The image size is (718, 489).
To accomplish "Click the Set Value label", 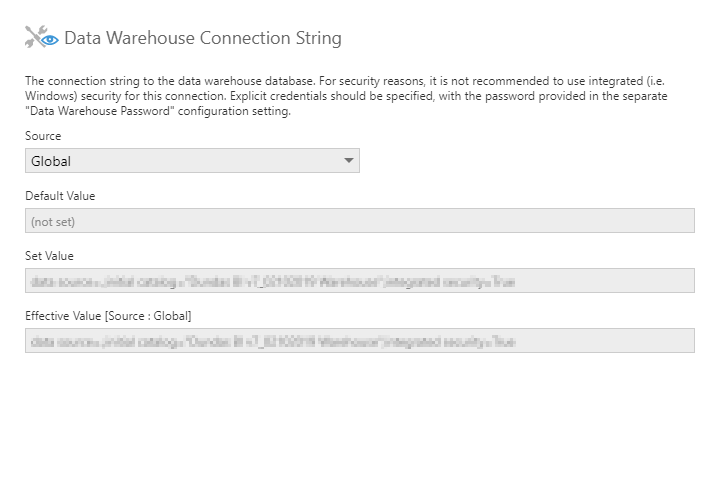I will (49, 256).
